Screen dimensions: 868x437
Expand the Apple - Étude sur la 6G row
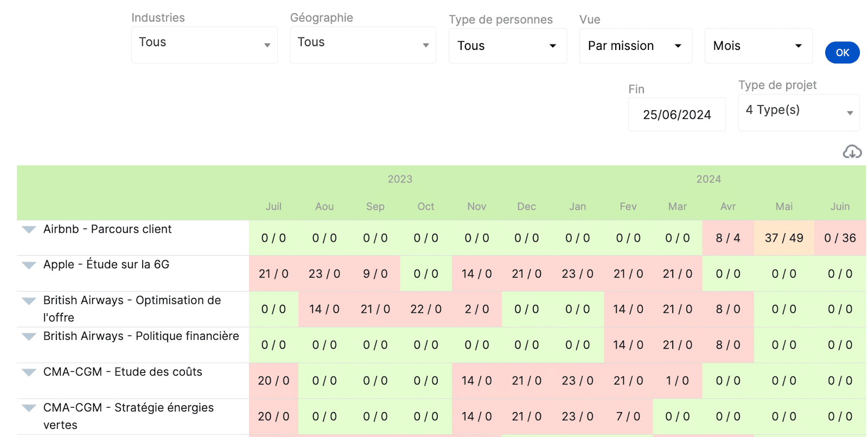[29, 265]
